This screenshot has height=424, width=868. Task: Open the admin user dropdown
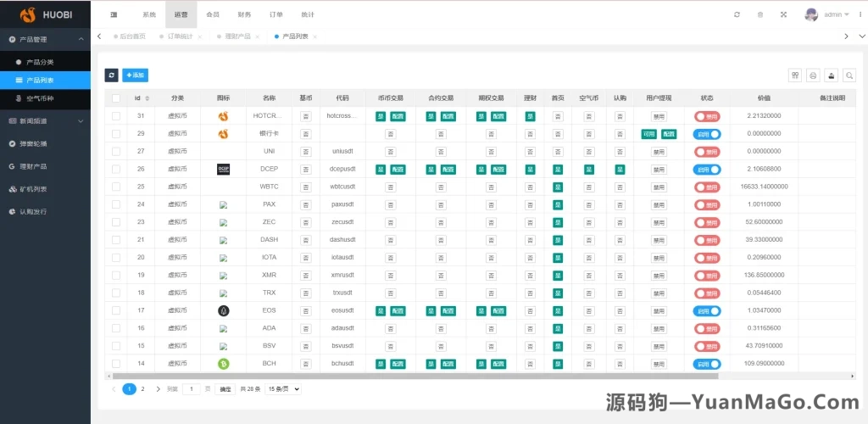(x=836, y=15)
